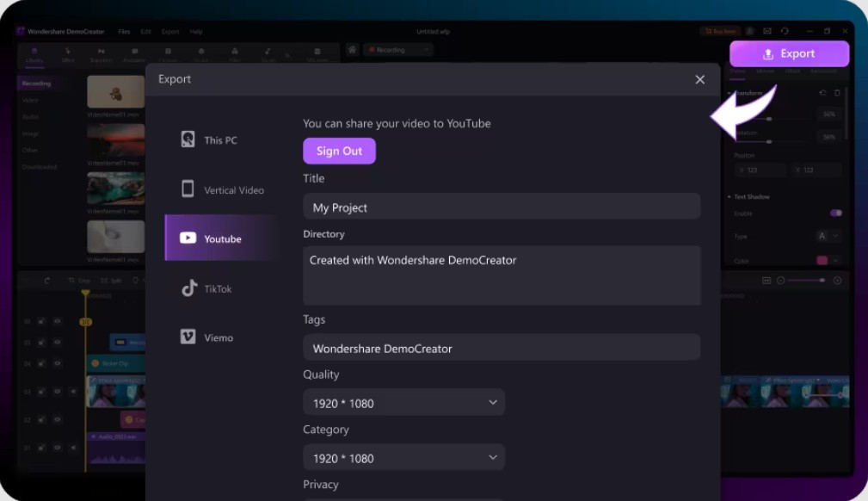Open the Category dropdown
Screen dimensions: 868x501
pyautogui.click(x=403, y=458)
